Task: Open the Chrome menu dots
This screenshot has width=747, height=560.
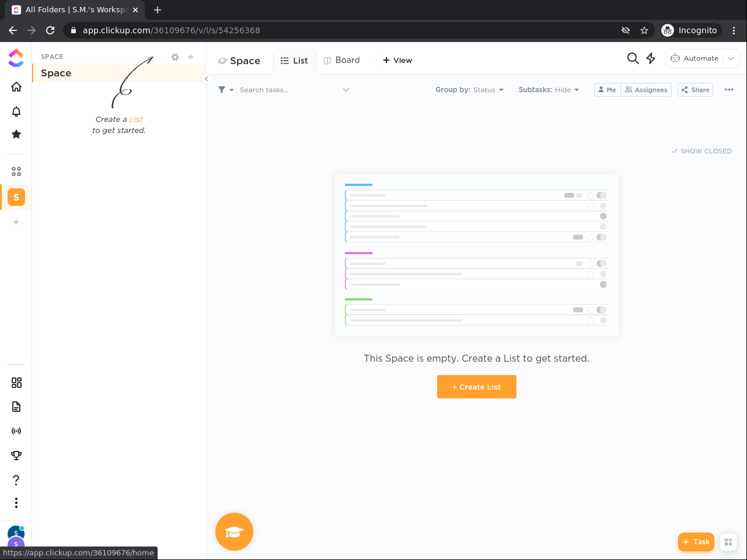Action: (x=734, y=30)
